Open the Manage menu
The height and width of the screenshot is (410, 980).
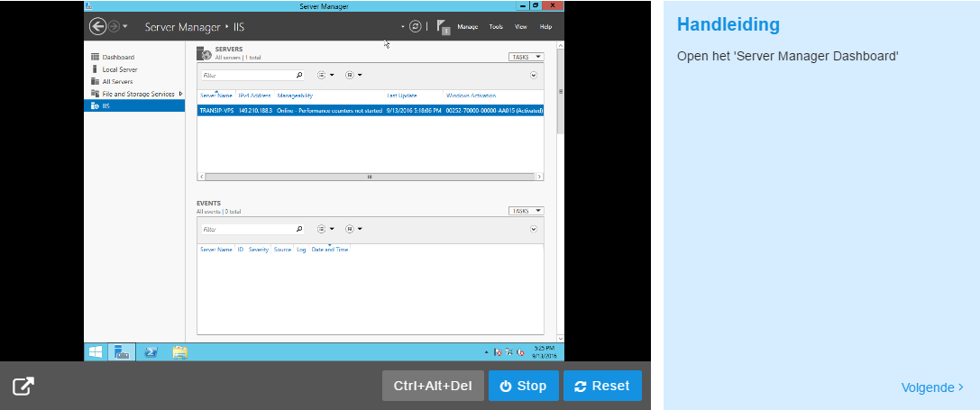468,27
